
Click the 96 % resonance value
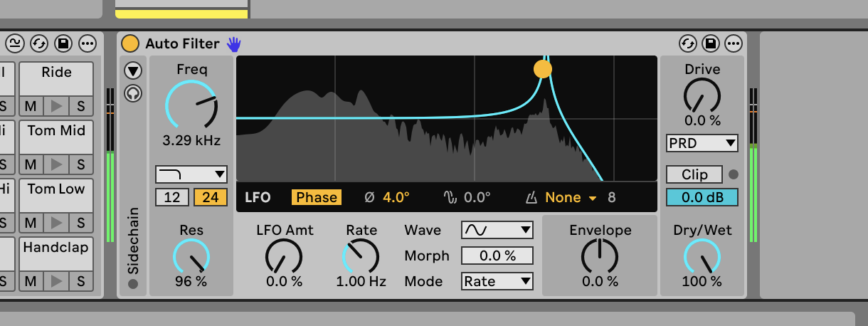pos(191,281)
